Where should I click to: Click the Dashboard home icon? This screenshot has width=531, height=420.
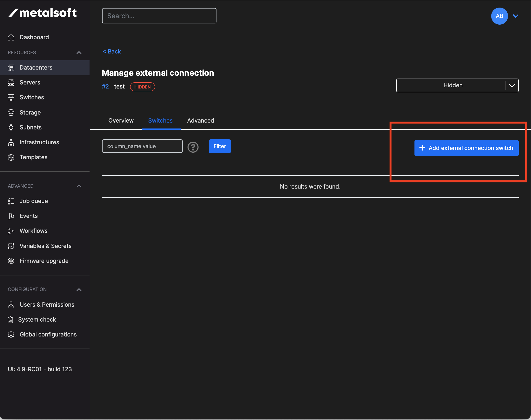(11, 37)
